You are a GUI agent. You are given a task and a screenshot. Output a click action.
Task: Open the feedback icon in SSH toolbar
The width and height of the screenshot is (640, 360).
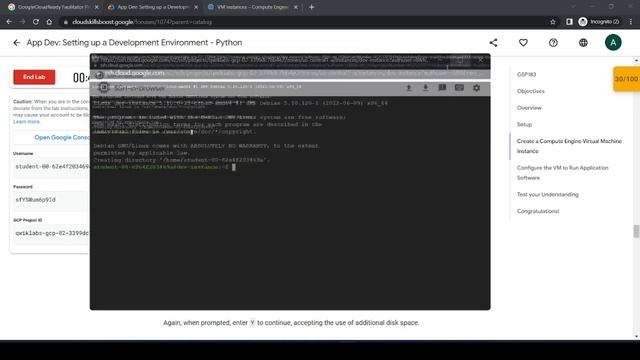pyautogui.click(x=442, y=88)
